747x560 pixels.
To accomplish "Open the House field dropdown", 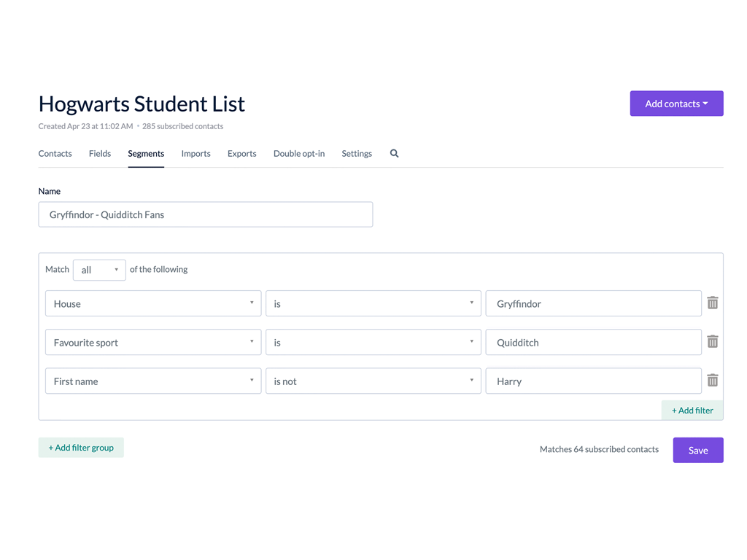I will tap(152, 303).
